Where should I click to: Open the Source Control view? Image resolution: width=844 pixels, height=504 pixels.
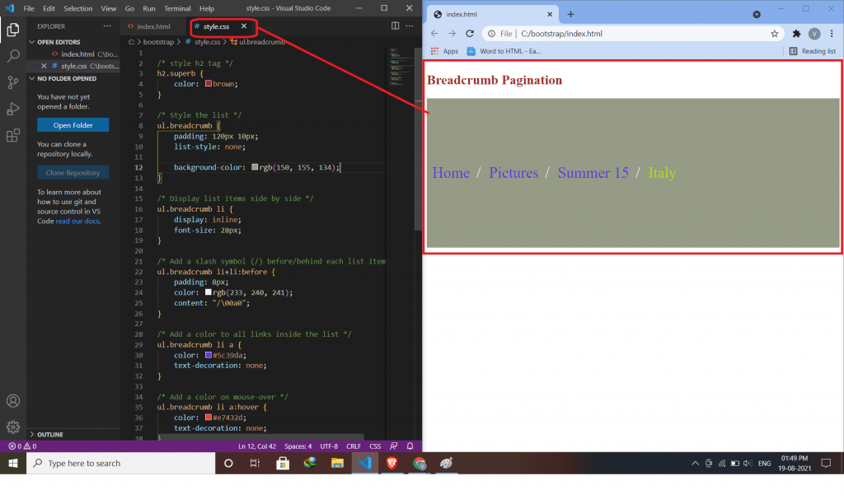(x=12, y=82)
